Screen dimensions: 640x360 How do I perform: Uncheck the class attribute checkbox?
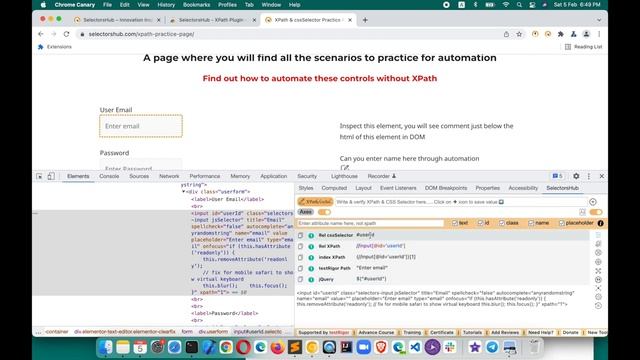click(502, 223)
